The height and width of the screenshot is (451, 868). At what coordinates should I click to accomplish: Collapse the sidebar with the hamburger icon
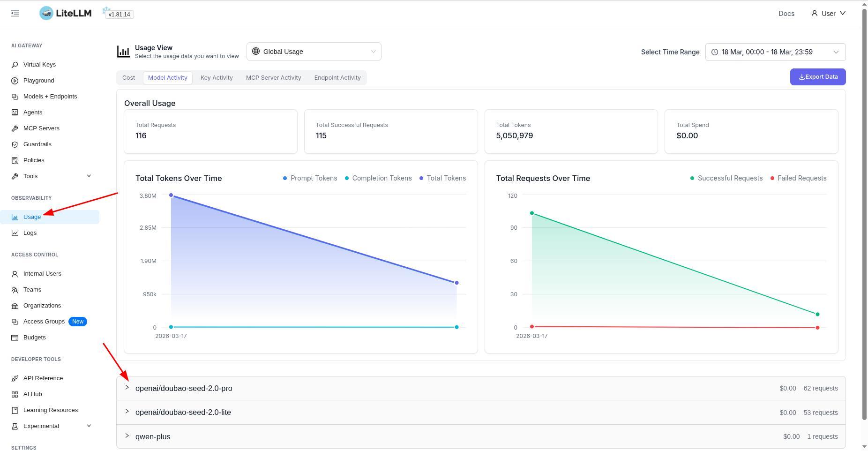pyautogui.click(x=15, y=13)
